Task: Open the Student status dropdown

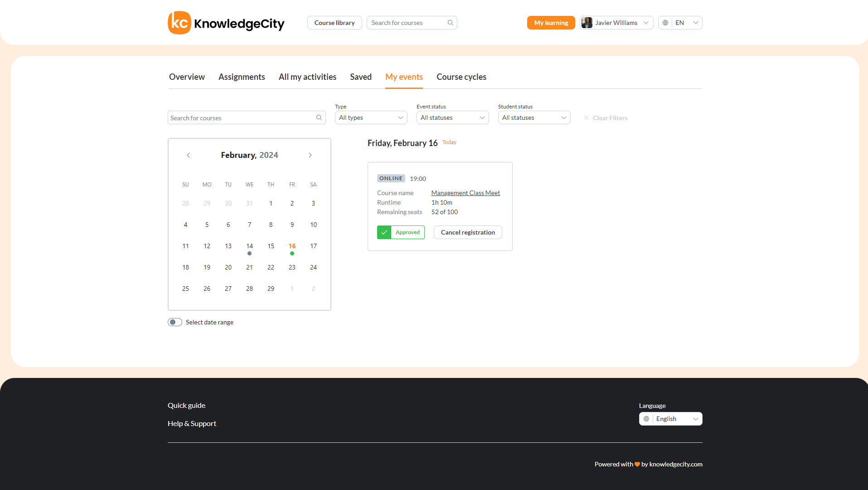Action: click(x=533, y=118)
